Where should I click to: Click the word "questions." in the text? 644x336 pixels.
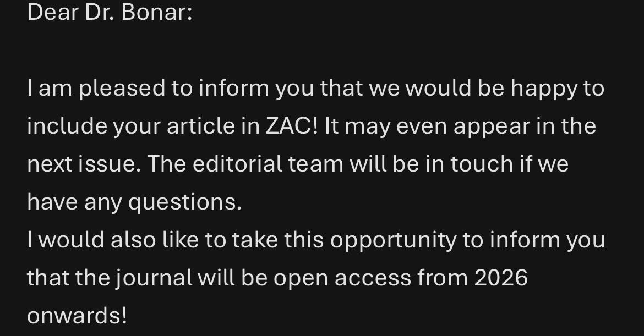click(x=185, y=202)
